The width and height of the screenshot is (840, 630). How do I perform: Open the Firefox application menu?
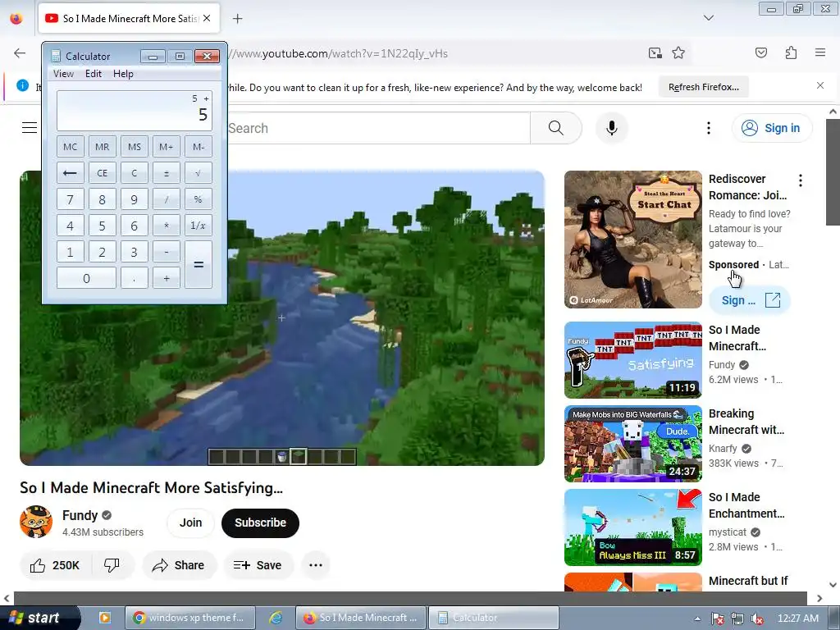(820, 53)
